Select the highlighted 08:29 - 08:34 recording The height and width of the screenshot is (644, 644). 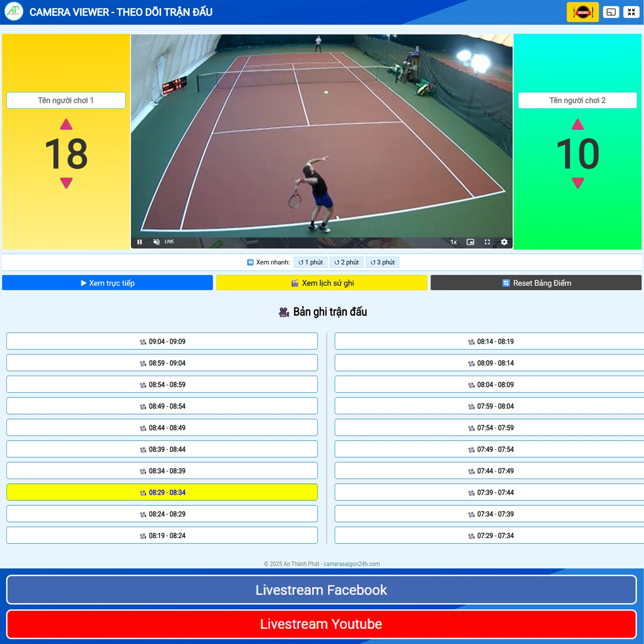161,492
